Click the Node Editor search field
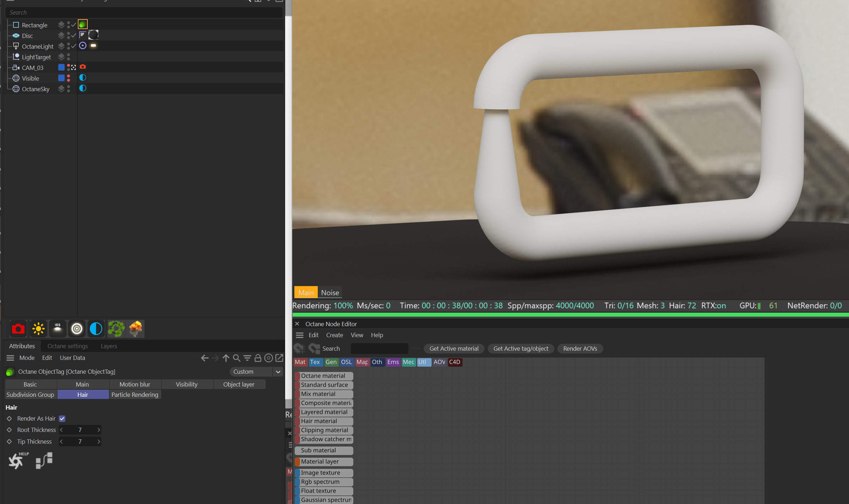This screenshot has width=849, height=504. (x=379, y=349)
